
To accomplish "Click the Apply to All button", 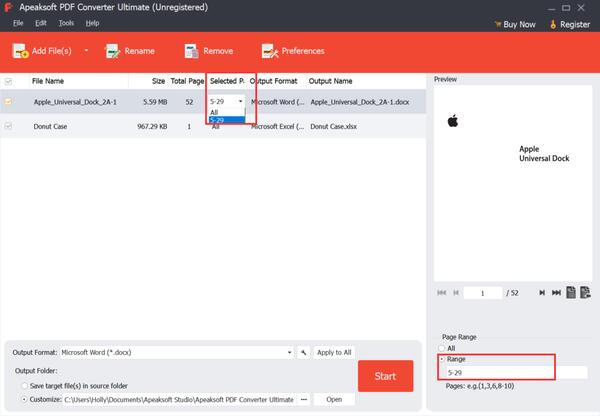I will pos(333,352).
